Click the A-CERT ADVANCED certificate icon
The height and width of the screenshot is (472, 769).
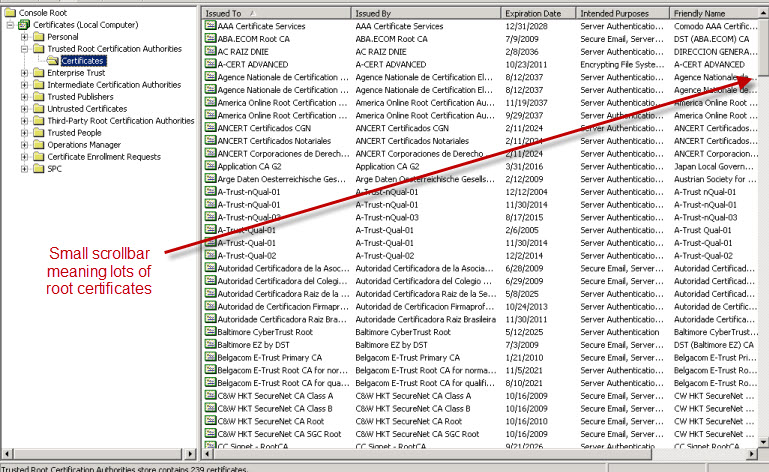tap(210, 64)
